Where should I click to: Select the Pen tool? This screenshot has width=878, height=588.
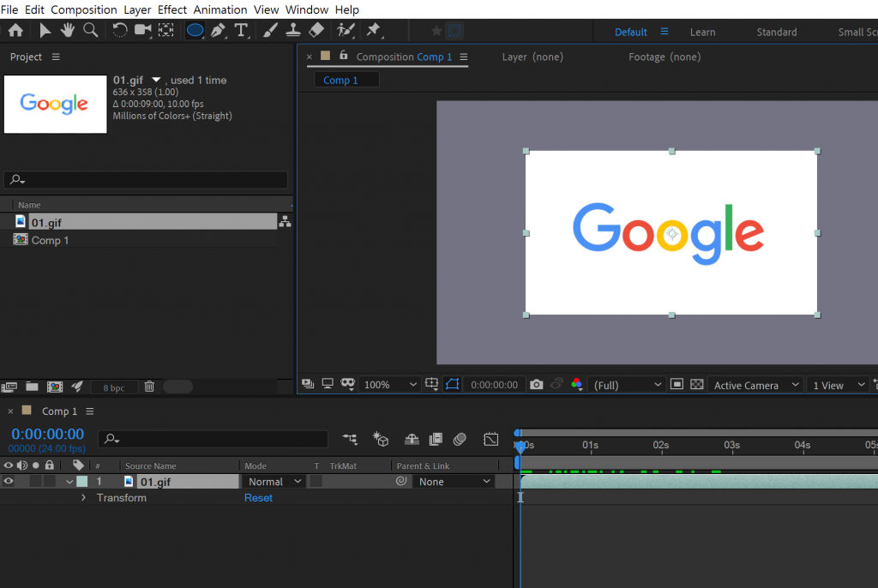click(218, 31)
